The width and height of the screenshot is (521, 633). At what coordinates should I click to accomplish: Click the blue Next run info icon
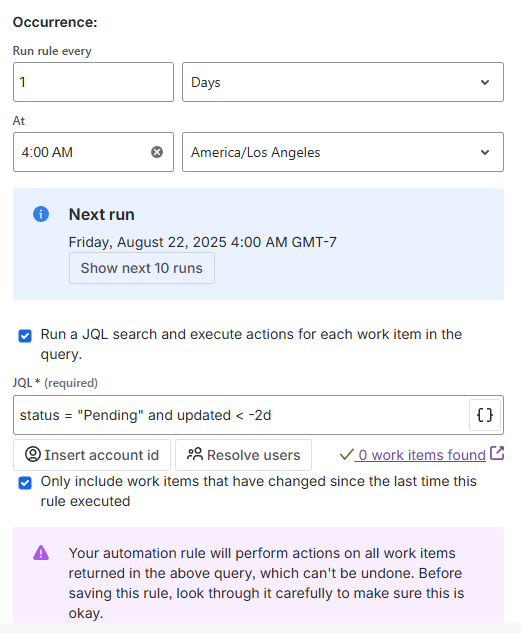tap(41, 214)
